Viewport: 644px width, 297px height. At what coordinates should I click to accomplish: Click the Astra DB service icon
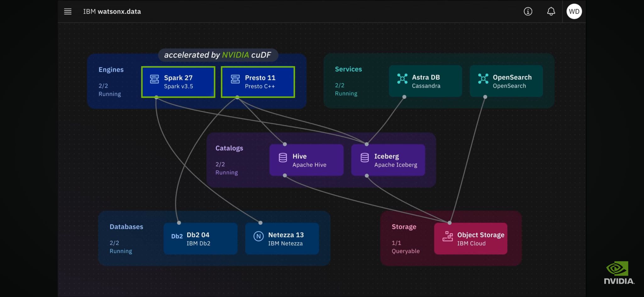[x=402, y=78]
